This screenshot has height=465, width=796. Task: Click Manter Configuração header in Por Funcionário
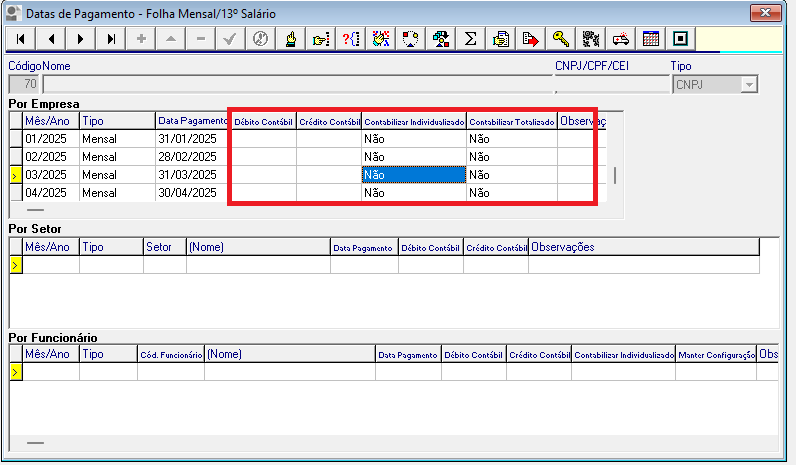pos(716,354)
